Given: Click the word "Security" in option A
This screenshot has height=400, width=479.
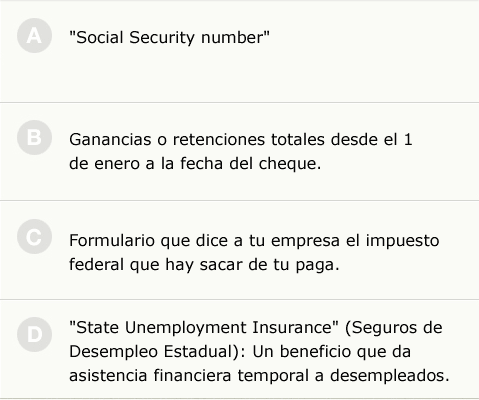Looking at the screenshot, I should [162, 37].
